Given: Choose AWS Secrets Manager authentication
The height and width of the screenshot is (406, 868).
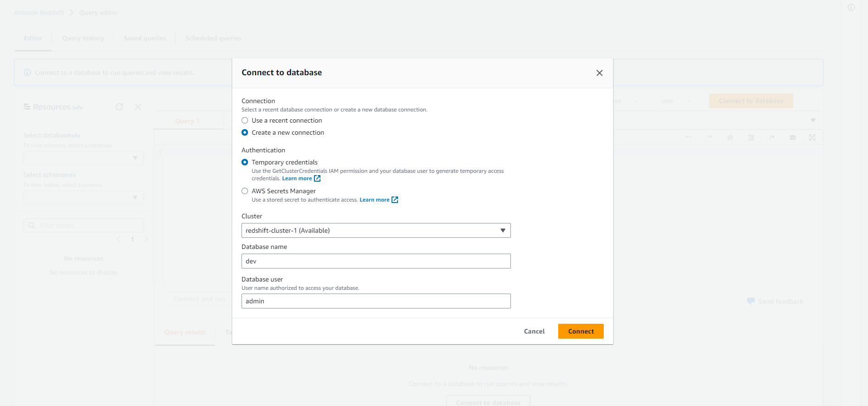Looking at the screenshot, I should [x=245, y=191].
